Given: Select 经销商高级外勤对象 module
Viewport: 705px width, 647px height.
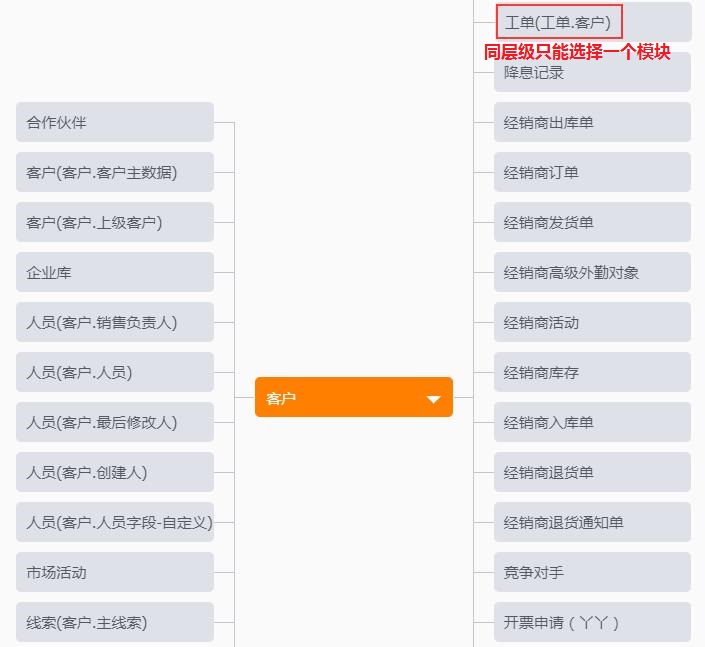Looking at the screenshot, I should (x=593, y=272).
